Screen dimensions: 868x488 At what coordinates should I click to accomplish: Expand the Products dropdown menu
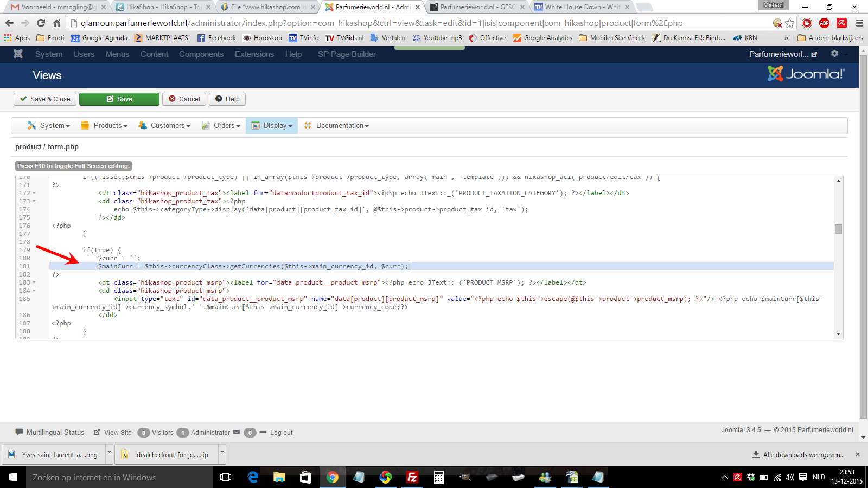tap(104, 126)
